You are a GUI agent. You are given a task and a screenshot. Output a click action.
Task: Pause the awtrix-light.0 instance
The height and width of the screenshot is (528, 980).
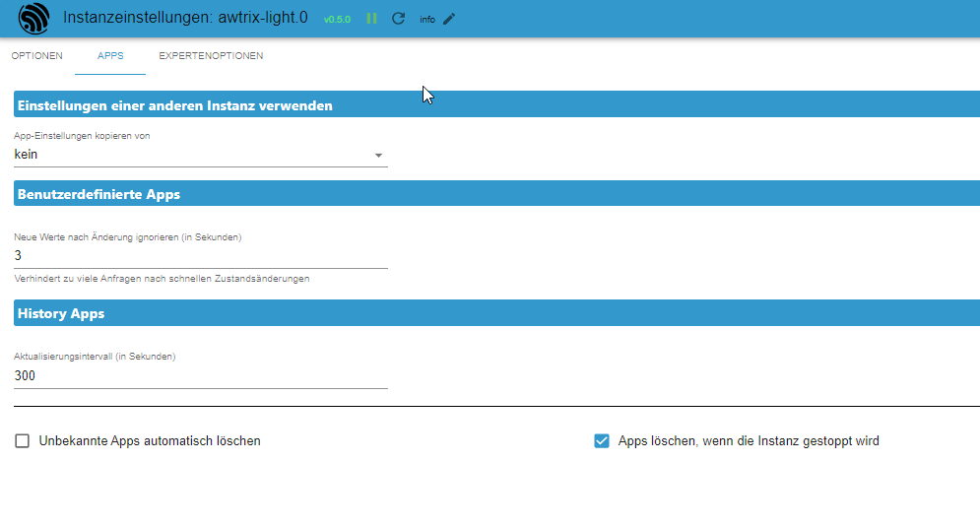click(x=372, y=19)
